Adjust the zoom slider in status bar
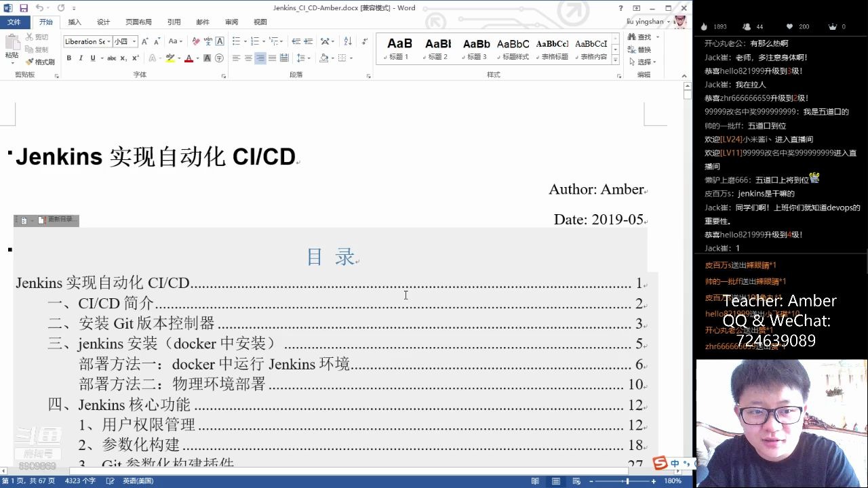Viewport: 868px width, 488px height. pos(627,481)
